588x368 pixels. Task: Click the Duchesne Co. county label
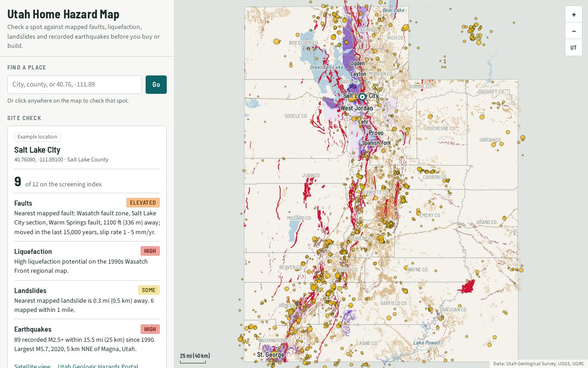441,128
